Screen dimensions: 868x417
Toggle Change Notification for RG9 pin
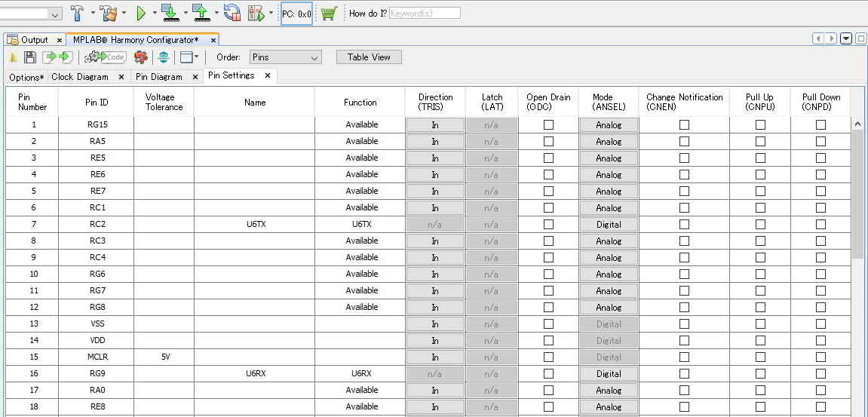click(684, 374)
